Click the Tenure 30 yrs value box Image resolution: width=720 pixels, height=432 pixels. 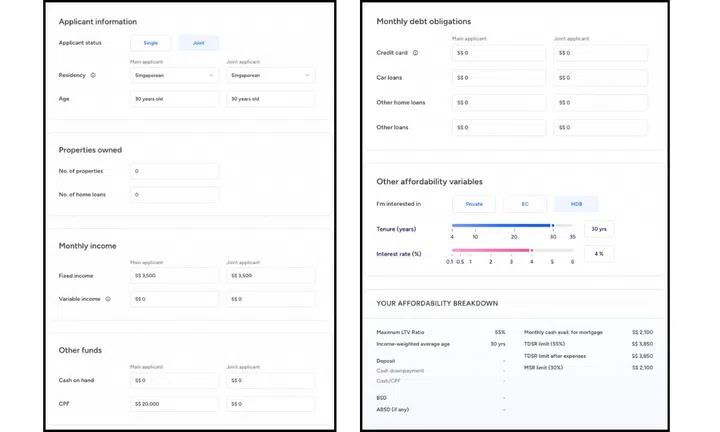[599, 229]
